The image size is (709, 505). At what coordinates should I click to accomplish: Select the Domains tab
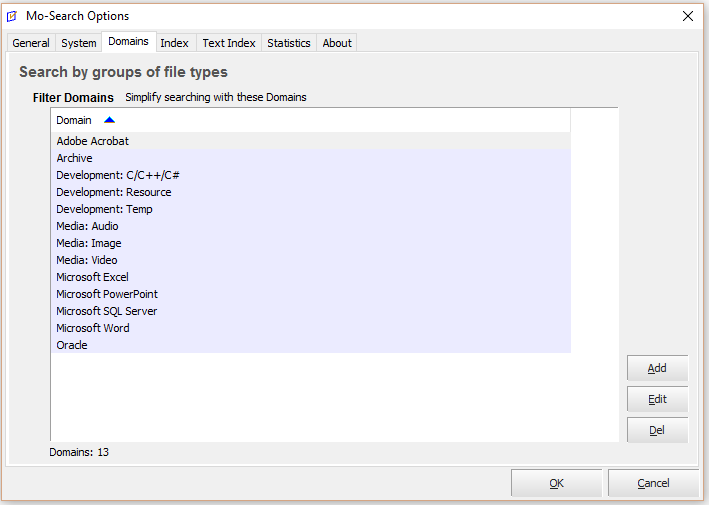(128, 42)
